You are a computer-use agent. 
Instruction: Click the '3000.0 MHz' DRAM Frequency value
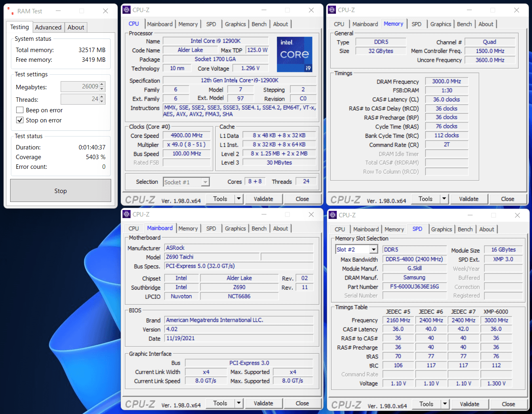(x=446, y=81)
